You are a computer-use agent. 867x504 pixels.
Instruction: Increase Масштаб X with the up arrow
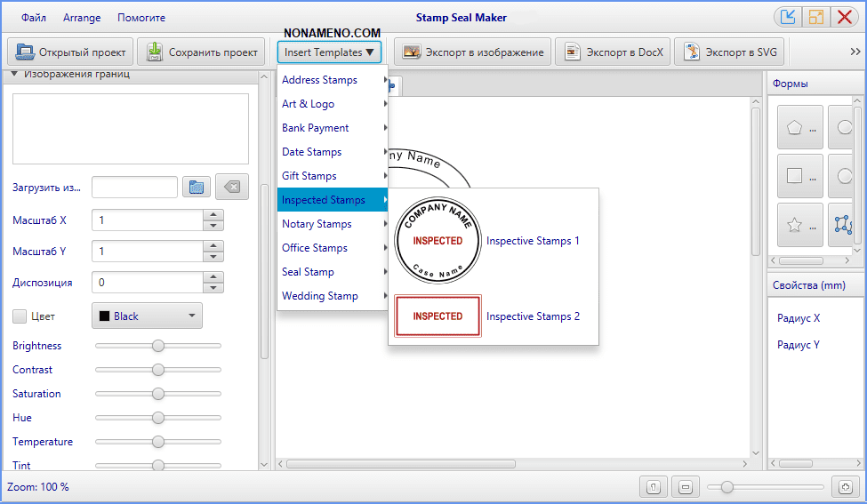[x=213, y=214]
